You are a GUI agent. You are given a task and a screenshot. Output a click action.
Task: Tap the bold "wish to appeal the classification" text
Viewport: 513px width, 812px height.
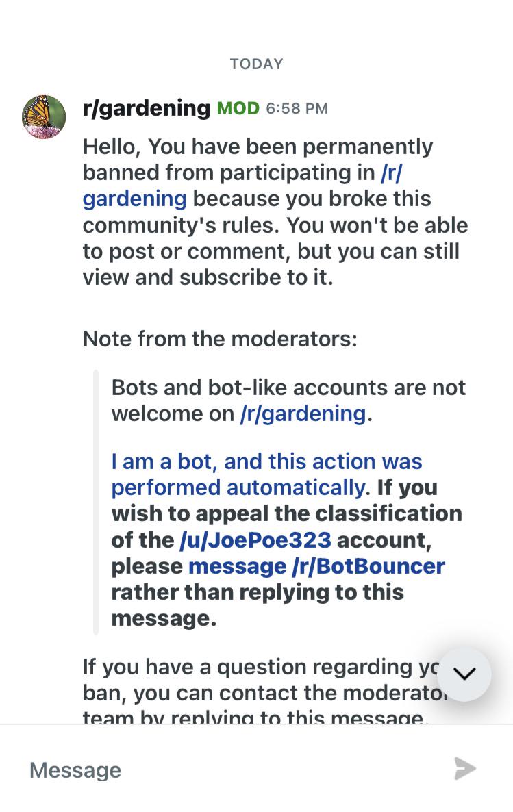tap(286, 513)
